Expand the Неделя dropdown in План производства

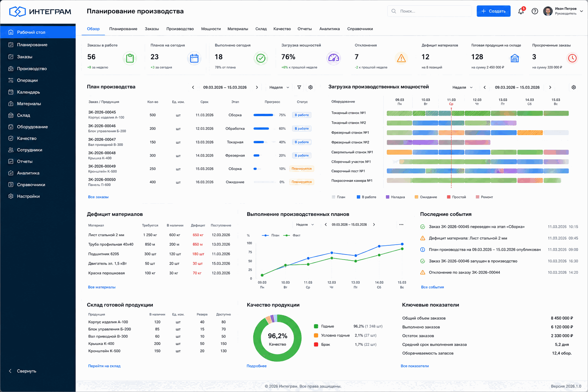point(279,87)
